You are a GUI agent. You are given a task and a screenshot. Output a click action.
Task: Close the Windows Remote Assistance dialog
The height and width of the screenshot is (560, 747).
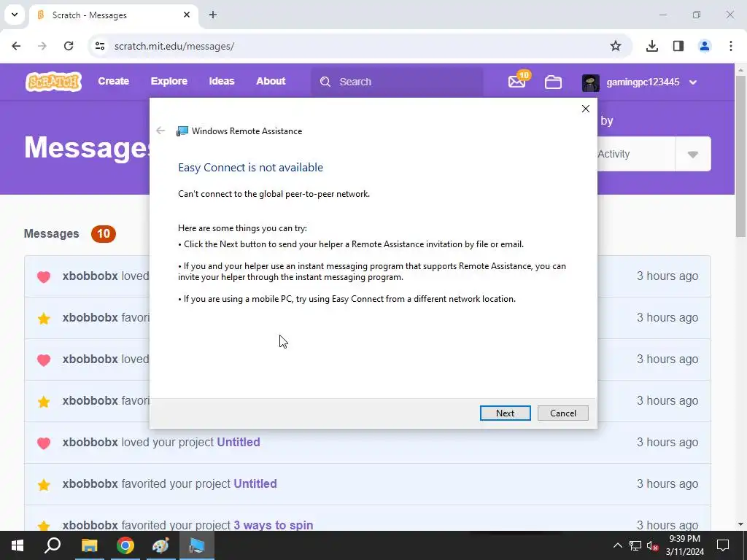pos(586,109)
